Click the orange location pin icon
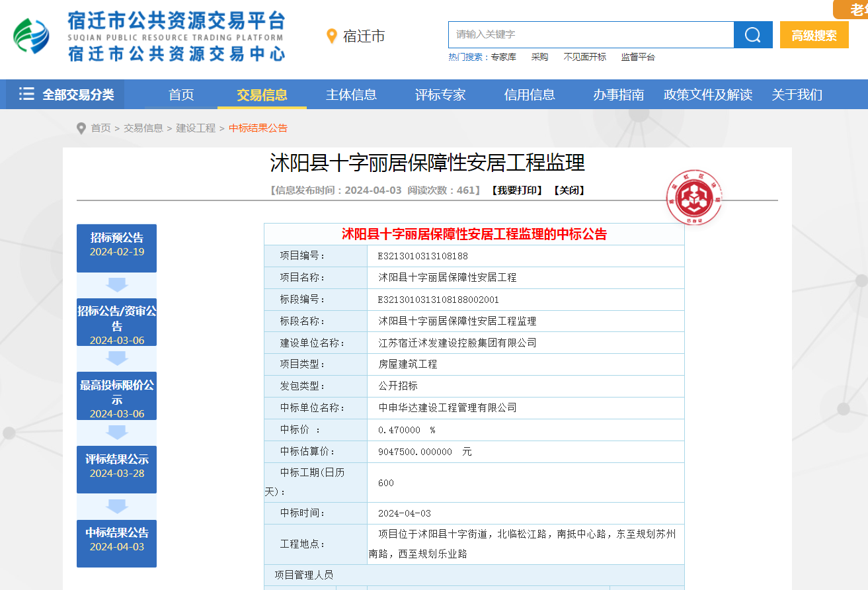The width and height of the screenshot is (868, 590). point(332,36)
